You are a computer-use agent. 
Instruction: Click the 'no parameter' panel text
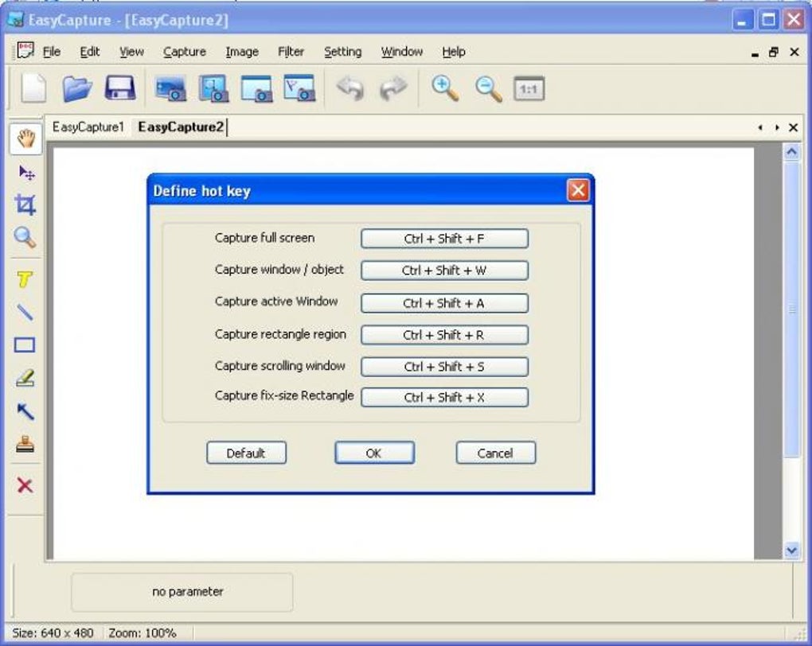(187, 592)
